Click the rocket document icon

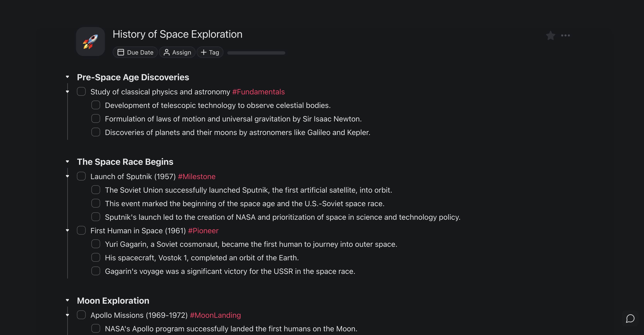[90, 42]
